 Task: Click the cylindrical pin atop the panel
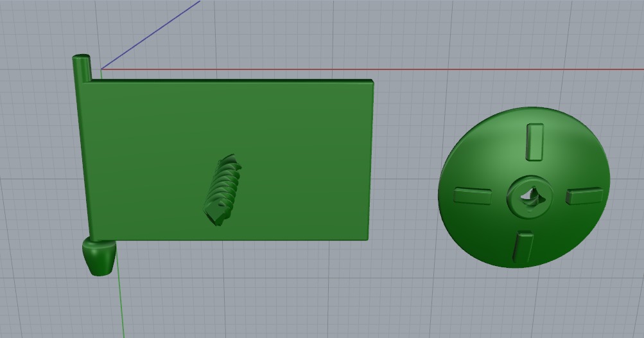pos(82,68)
